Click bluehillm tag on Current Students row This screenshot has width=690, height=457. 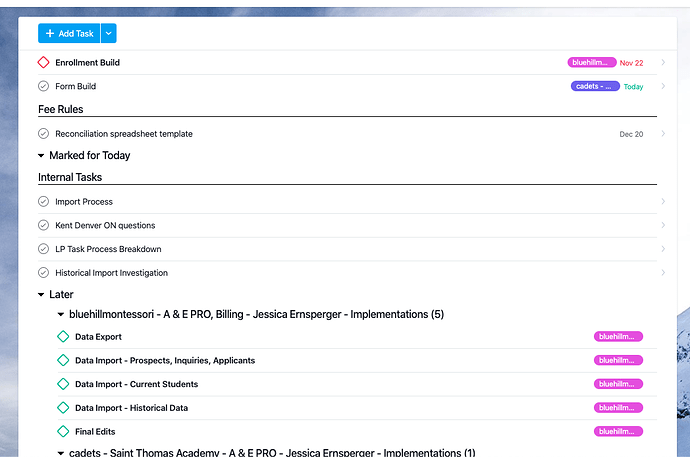pos(618,384)
